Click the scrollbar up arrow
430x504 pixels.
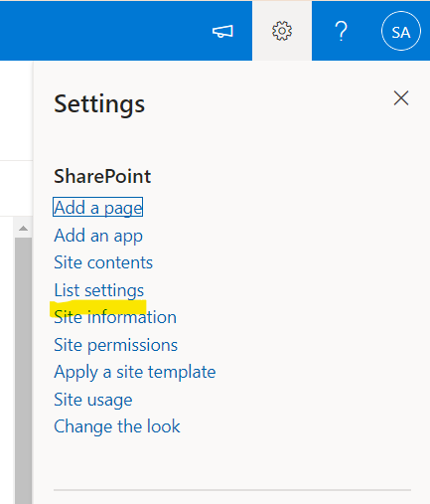pos(23,228)
